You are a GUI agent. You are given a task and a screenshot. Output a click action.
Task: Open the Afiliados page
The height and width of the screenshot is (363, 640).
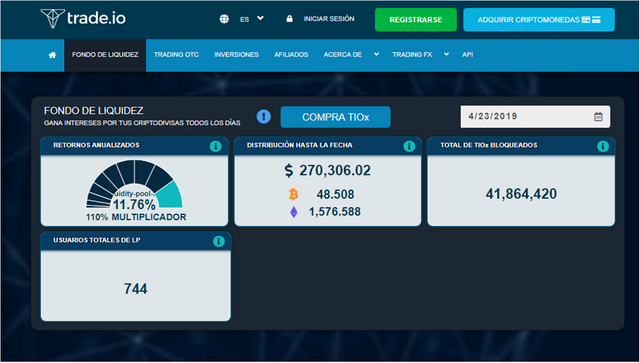pos(291,55)
